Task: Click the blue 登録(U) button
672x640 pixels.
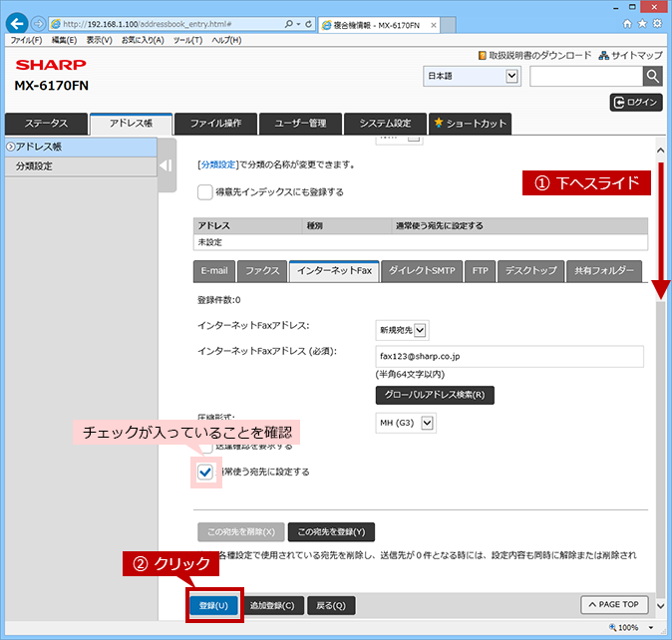Action: point(213,605)
